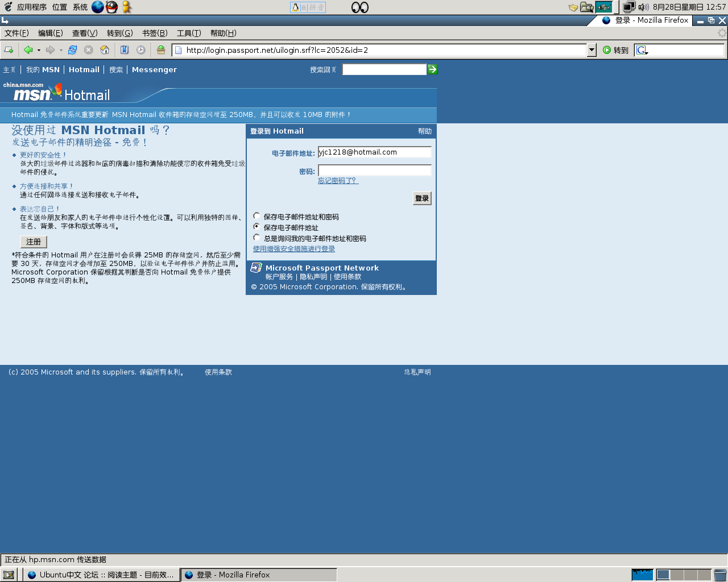Click the trash icon in bottom panel
The height and width of the screenshot is (582, 728).
tap(720, 575)
